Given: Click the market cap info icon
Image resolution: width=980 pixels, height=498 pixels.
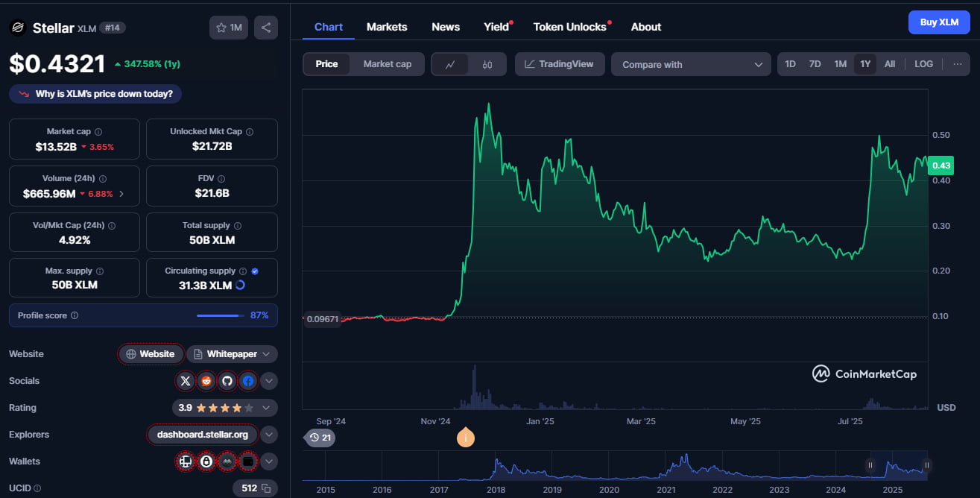Looking at the screenshot, I should [x=98, y=132].
